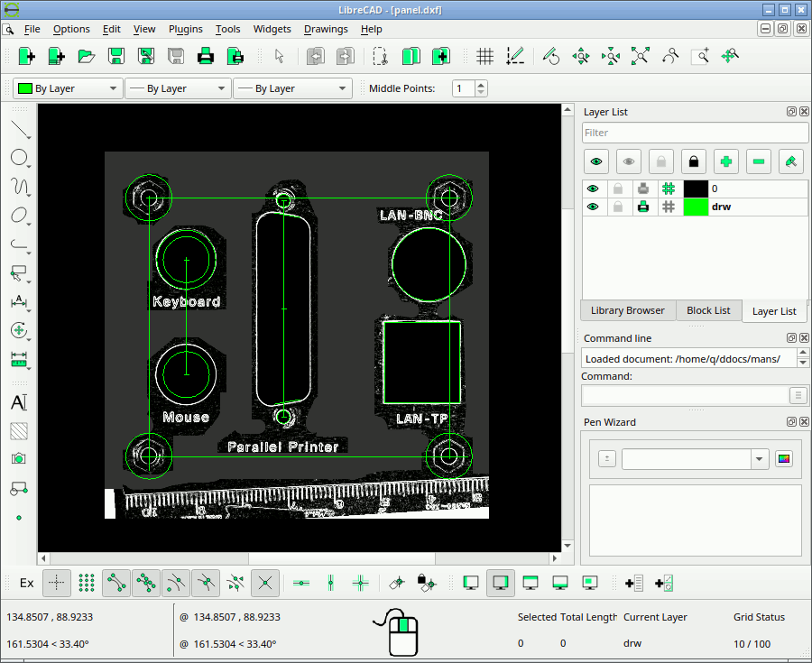Screen dimensions: 812x663
Task: Expand Line tool submenu arrow
Action: tap(29, 138)
